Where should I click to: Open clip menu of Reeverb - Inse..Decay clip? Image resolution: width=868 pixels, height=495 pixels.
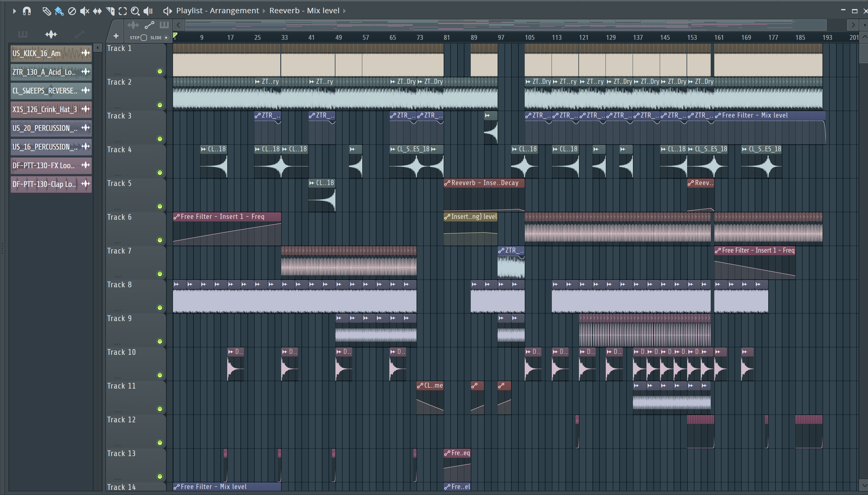[447, 183]
